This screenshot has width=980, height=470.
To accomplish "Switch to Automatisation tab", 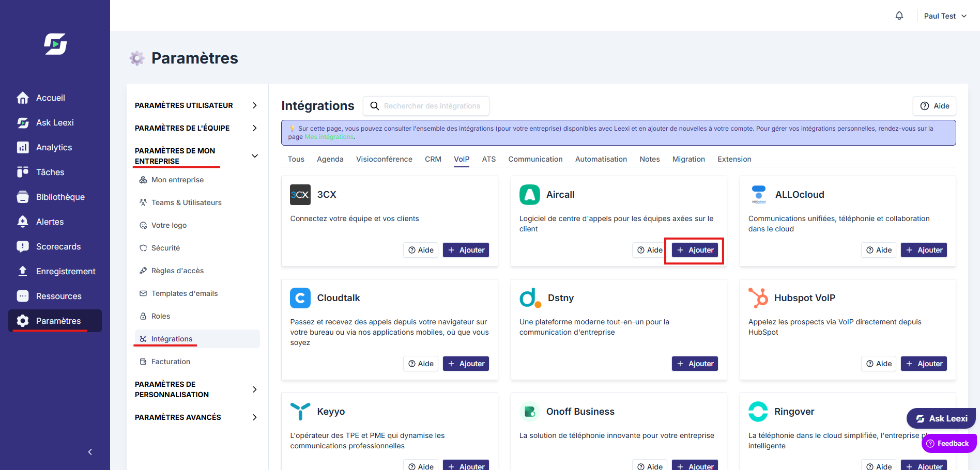I will click(601, 159).
